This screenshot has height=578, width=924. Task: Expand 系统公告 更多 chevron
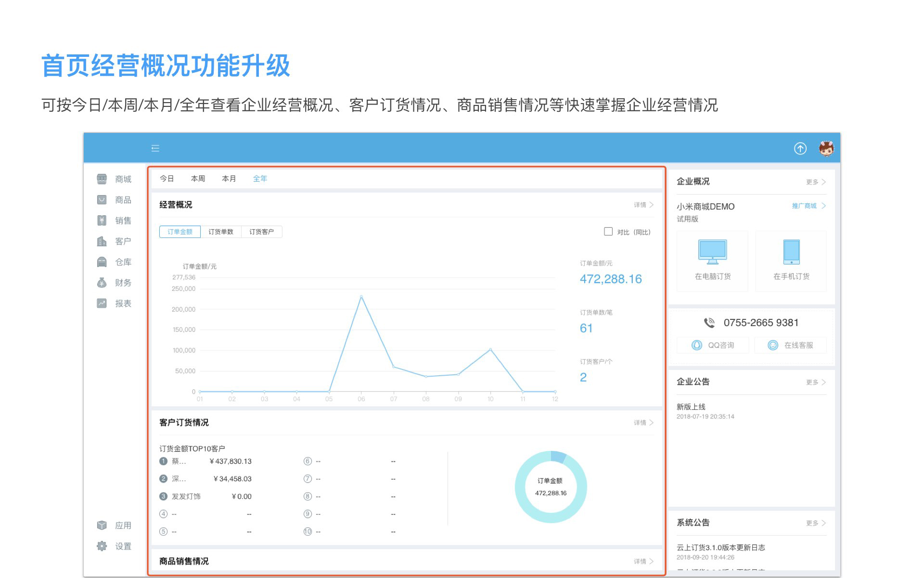823,523
